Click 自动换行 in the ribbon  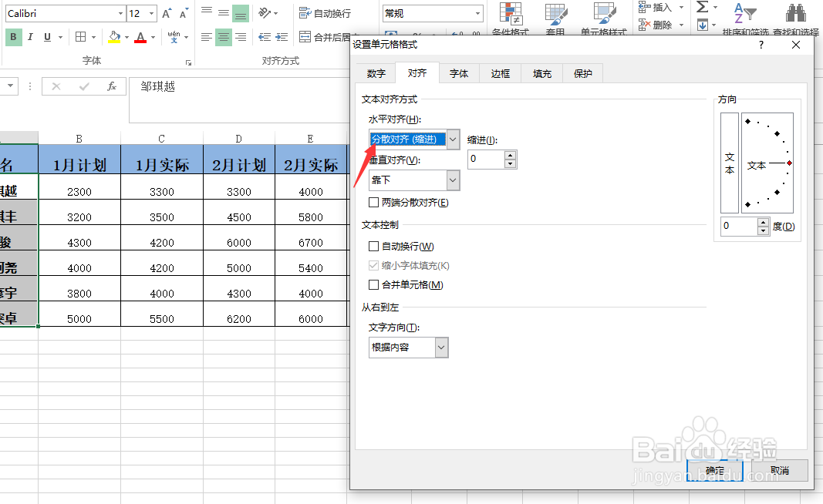pyautogui.click(x=325, y=13)
